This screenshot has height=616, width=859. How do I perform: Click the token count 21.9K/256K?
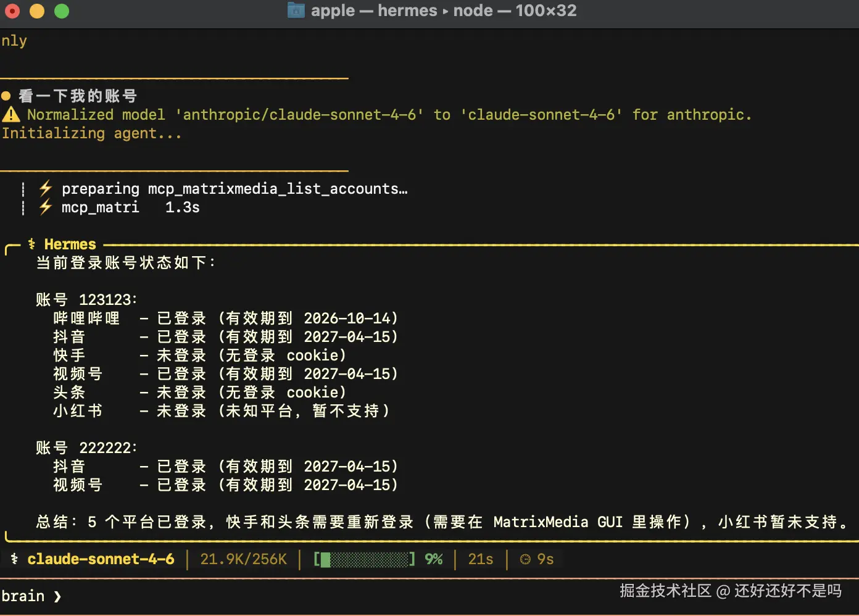(244, 559)
